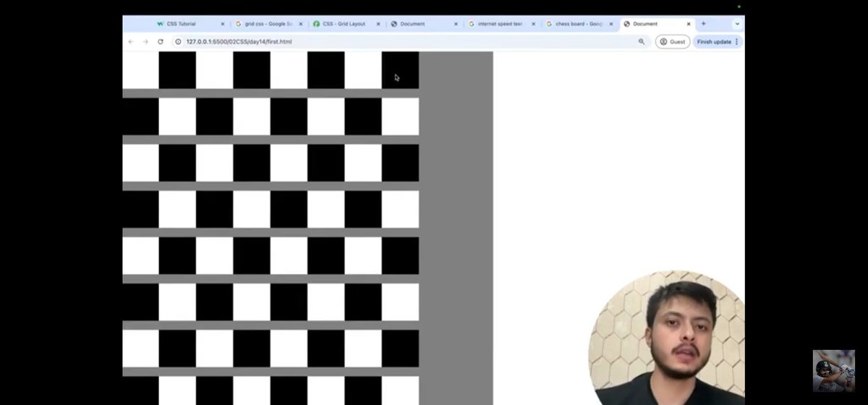This screenshot has height=405, width=868.
Task: Open the Chrome three-dot menu
Action: (x=737, y=42)
